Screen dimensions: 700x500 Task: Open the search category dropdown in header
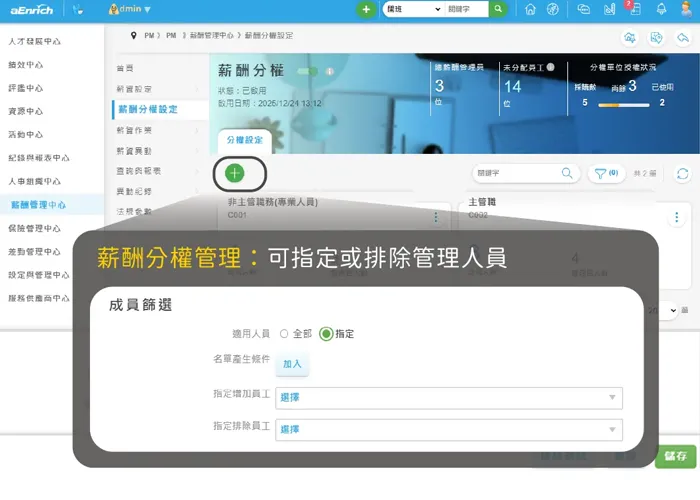[x=413, y=9]
